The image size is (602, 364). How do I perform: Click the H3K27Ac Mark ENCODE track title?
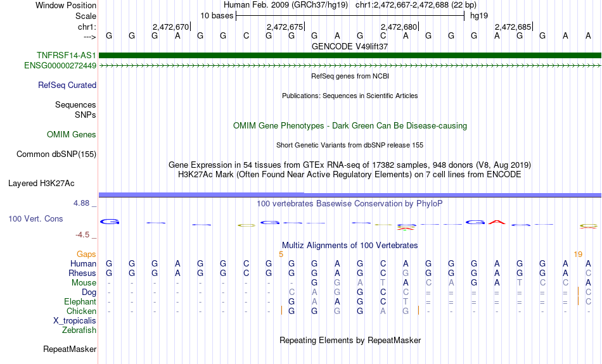pyautogui.click(x=350, y=175)
